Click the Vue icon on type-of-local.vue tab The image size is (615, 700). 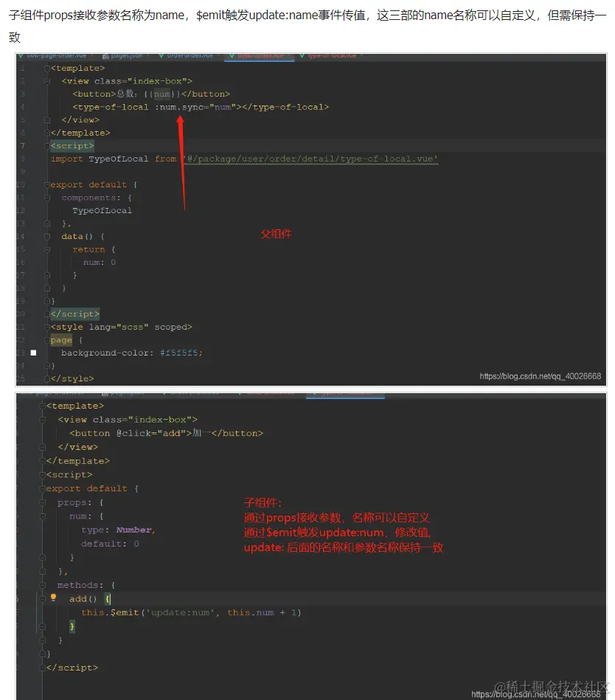302,56
